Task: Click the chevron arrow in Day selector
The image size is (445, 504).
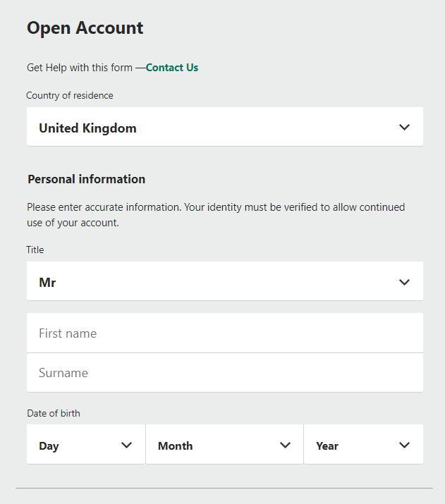Action: (126, 445)
